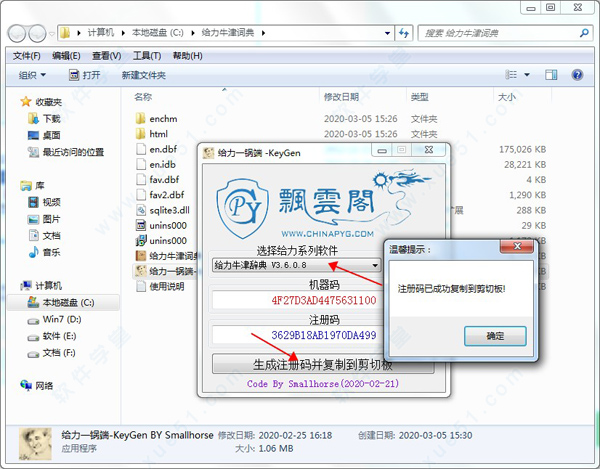Select 计算机 in navigation pane

point(41,285)
